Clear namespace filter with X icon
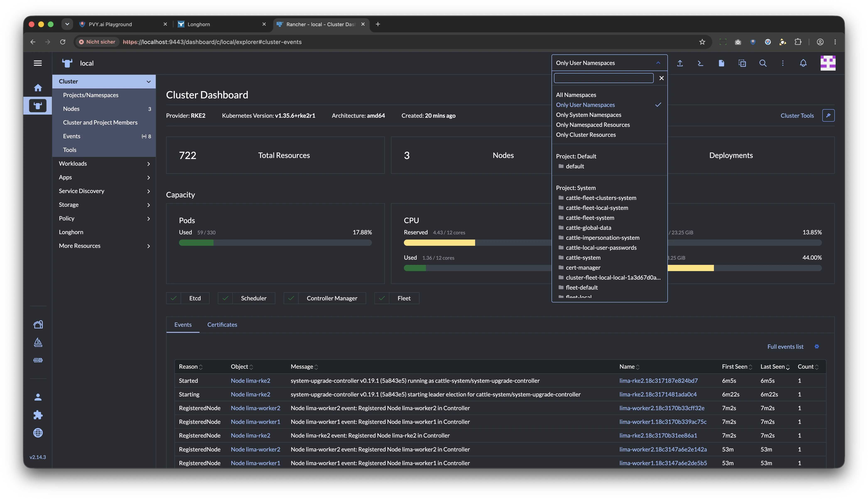Image resolution: width=868 pixels, height=499 pixels. coord(661,78)
